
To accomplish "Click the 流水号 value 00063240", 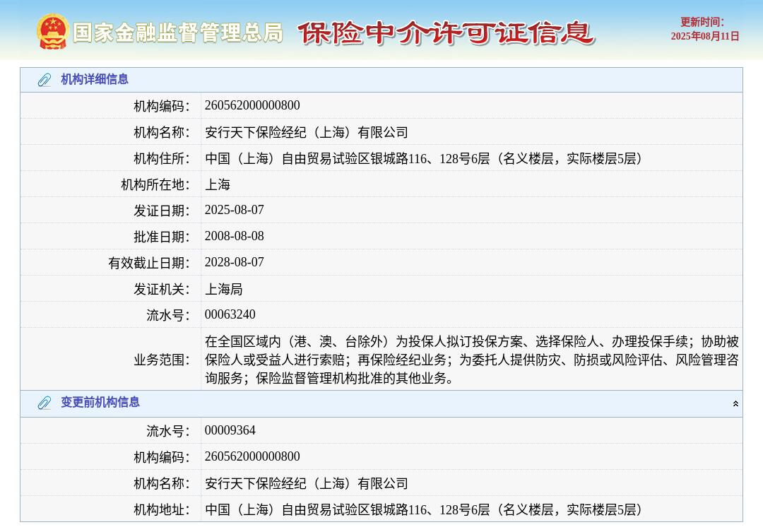I will (x=230, y=314).
